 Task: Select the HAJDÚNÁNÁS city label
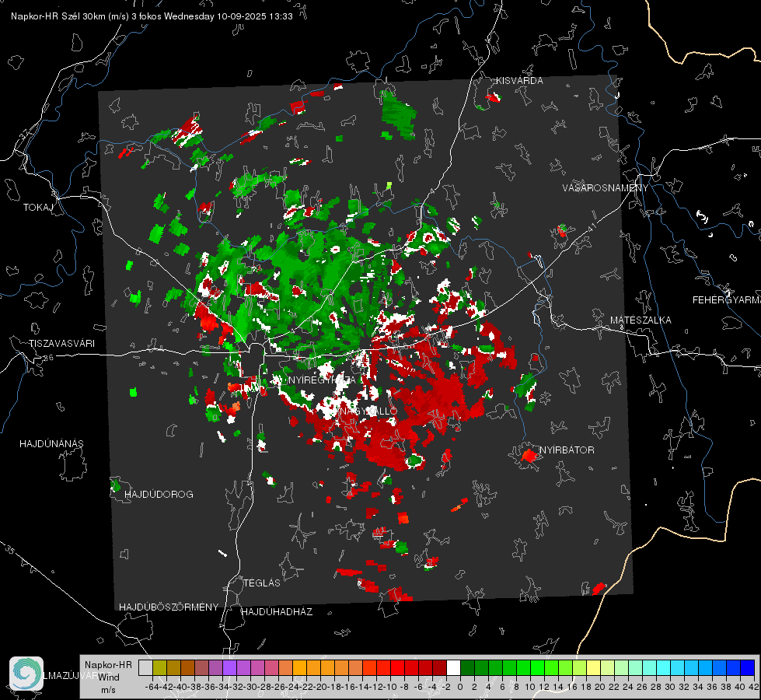(51, 444)
